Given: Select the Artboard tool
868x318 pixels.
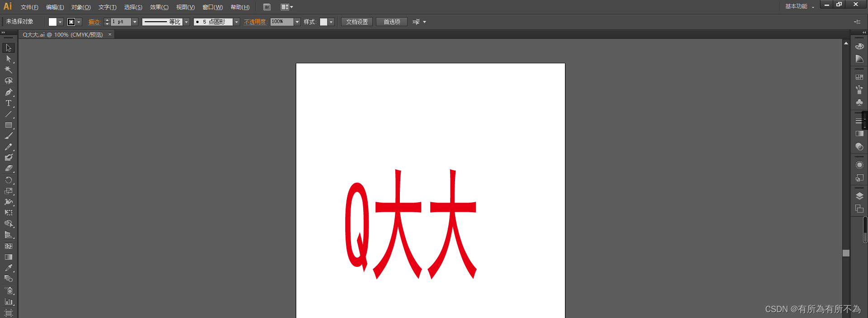Looking at the screenshot, I should (x=9, y=313).
